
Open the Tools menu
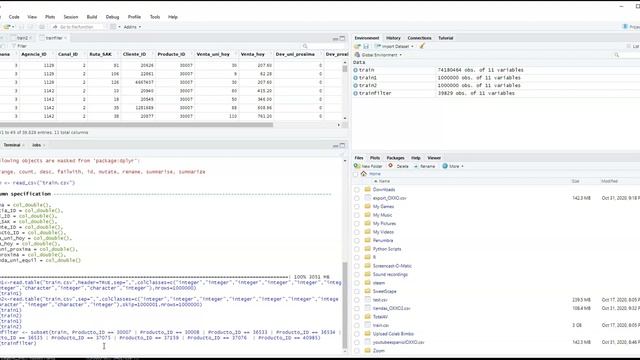click(155, 17)
